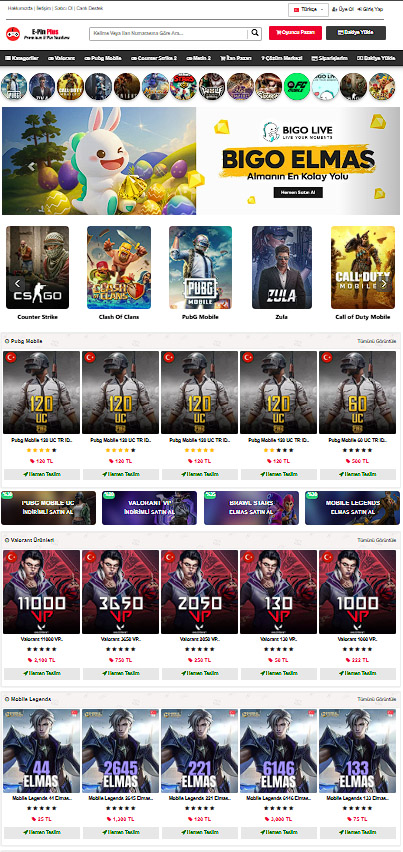Click the PUBG round icon in game row
This screenshot has width=403, height=852.
[x=14, y=86]
